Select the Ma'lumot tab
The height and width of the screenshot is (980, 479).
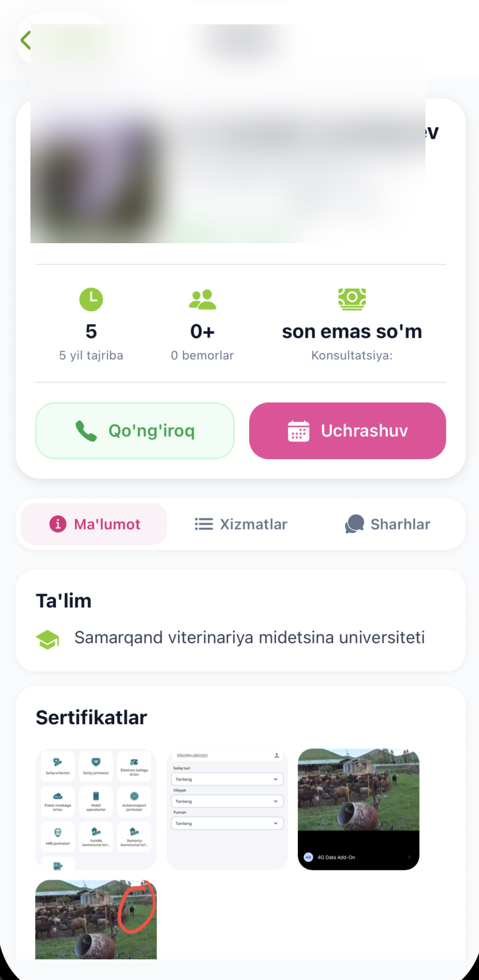[x=94, y=524]
